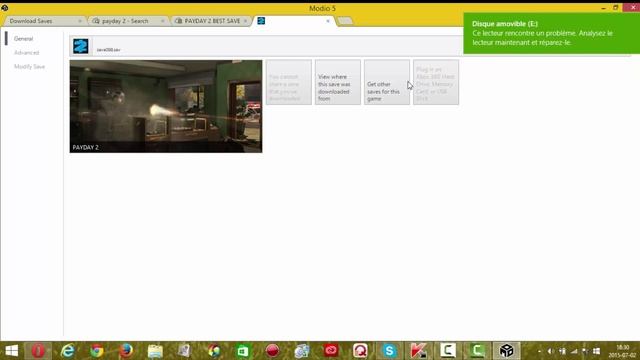640x360 pixels.
Task: Click the Disque amovible (E:) notification
Action: 551,33
